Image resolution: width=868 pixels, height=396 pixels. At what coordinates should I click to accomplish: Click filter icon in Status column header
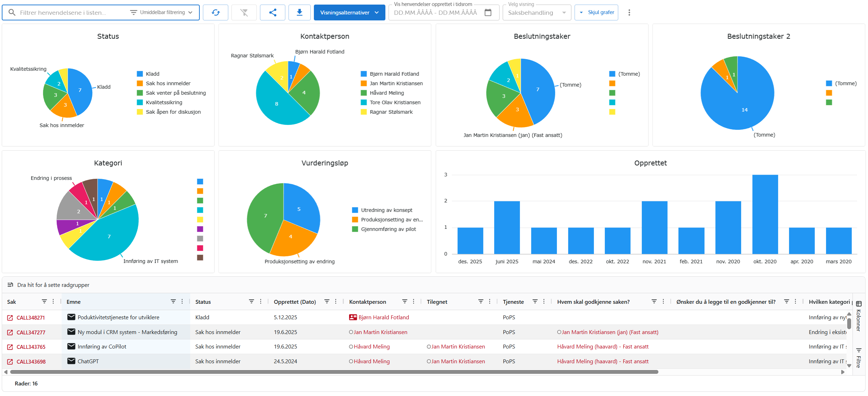coord(252,302)
